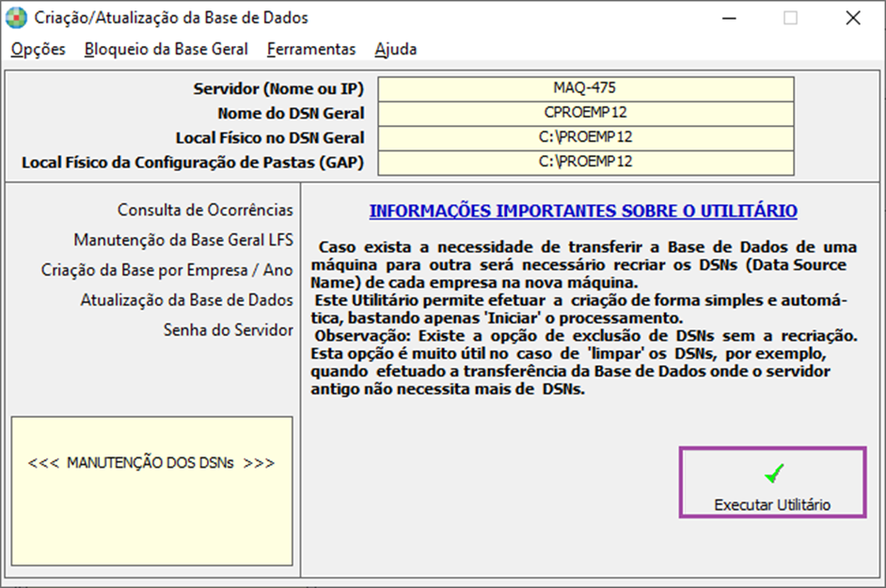Click the application icon in the title bar
The height and width of the screenshot is (588, 886).
(16, 18)
